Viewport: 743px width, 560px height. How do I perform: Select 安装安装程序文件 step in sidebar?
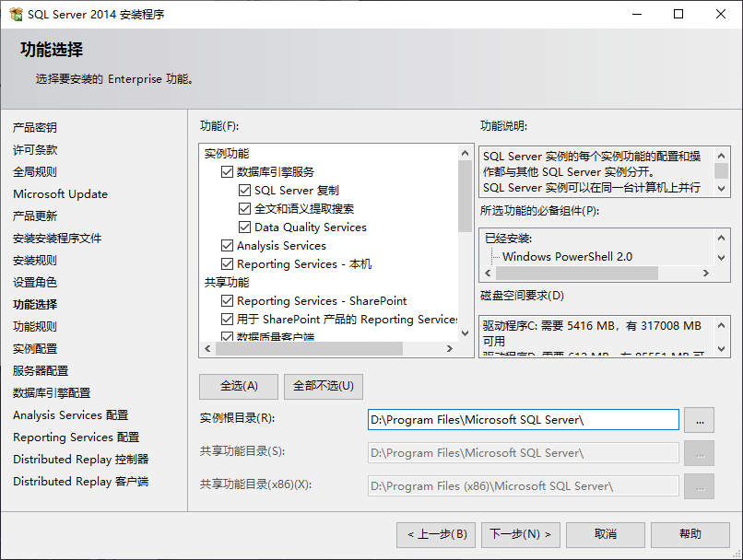tap(57, 239)
